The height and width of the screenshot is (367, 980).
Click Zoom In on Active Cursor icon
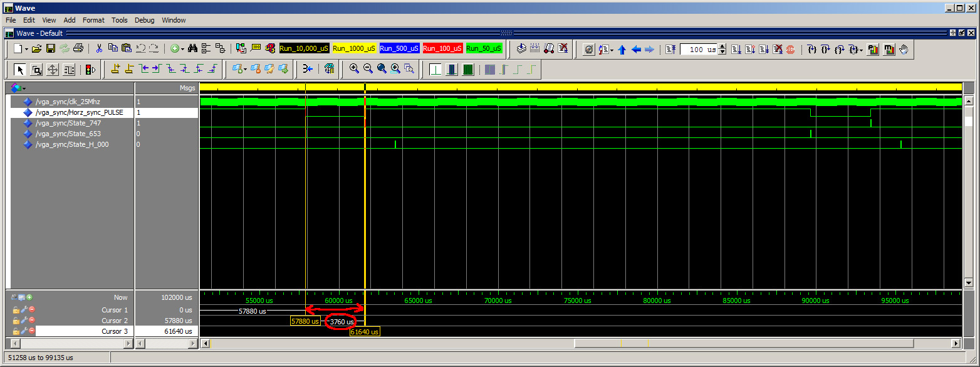[396, 68]
